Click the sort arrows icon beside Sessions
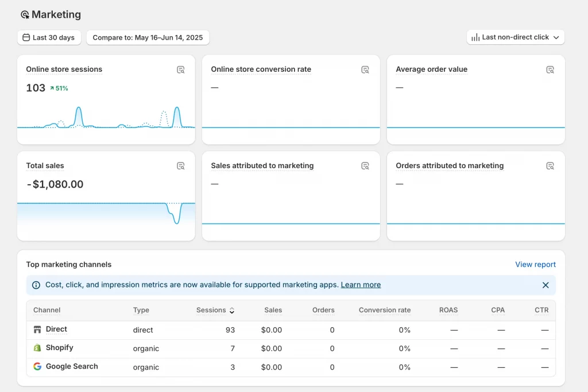The height and width of the screenshot is (392, 588). (232, 311)
